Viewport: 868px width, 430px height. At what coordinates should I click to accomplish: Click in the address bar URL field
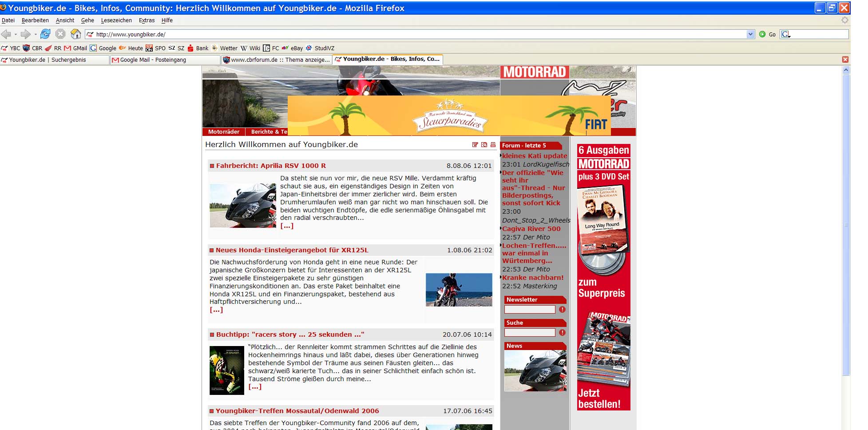420,34
